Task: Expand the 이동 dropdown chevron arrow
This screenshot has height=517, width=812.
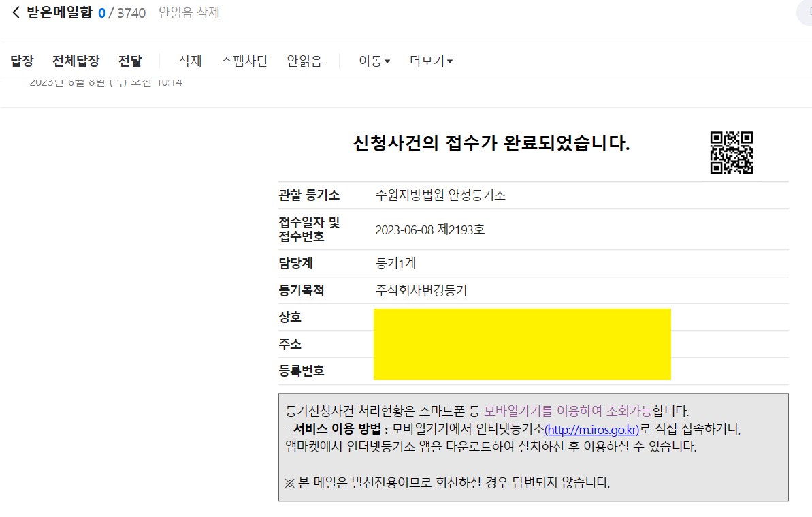Action: [x=386, y=62]
